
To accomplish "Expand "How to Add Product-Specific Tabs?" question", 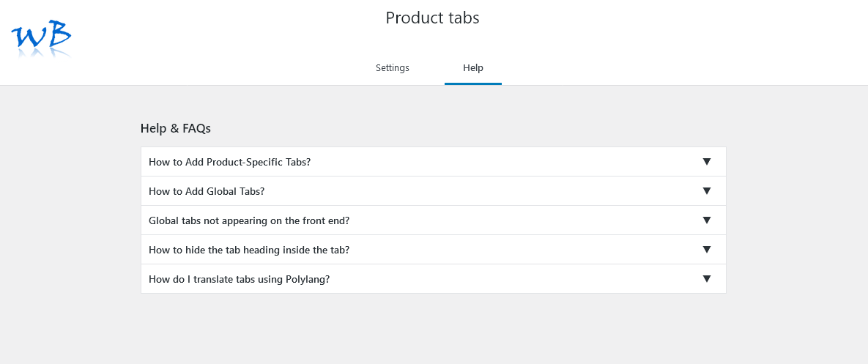I will (229, 162).
